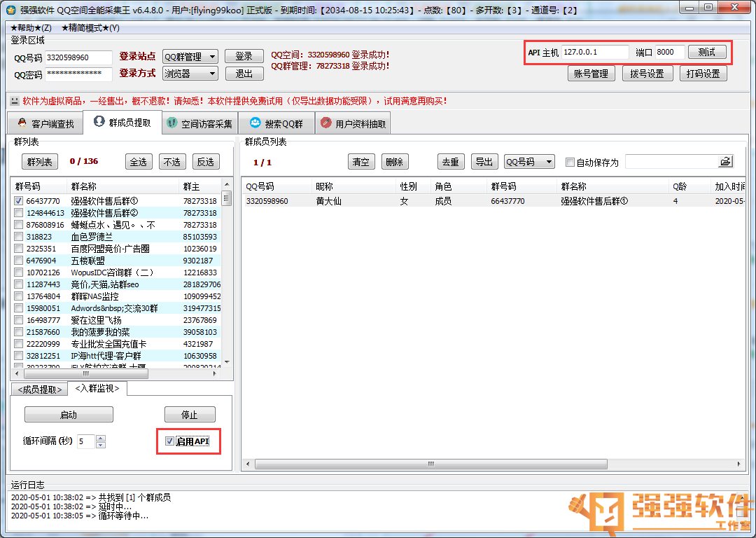Click the 群列表 refresh button
756x538 pixels.
(x=39, y=162)
